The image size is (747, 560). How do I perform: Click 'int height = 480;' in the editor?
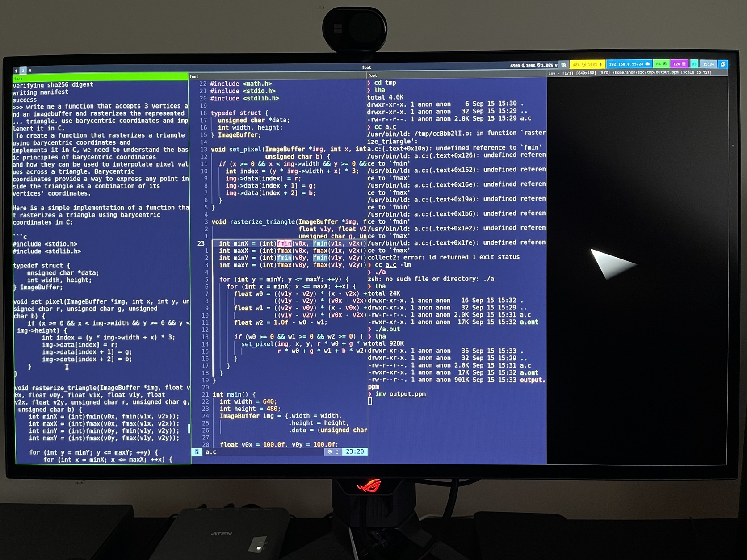point(250,409)
